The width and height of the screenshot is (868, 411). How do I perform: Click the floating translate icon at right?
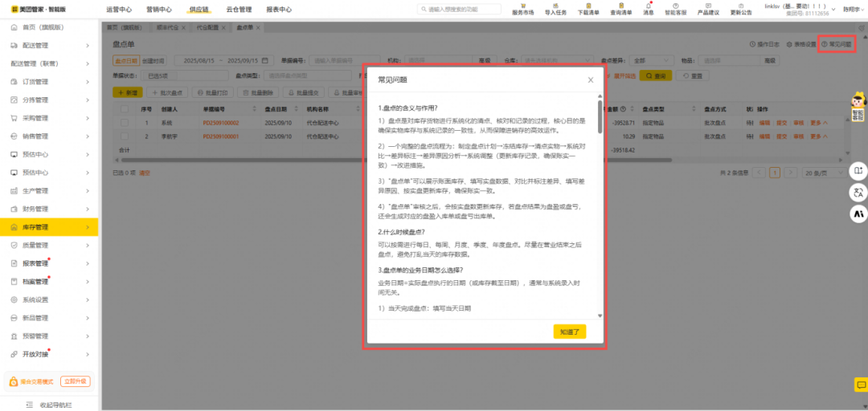(858, 193)
